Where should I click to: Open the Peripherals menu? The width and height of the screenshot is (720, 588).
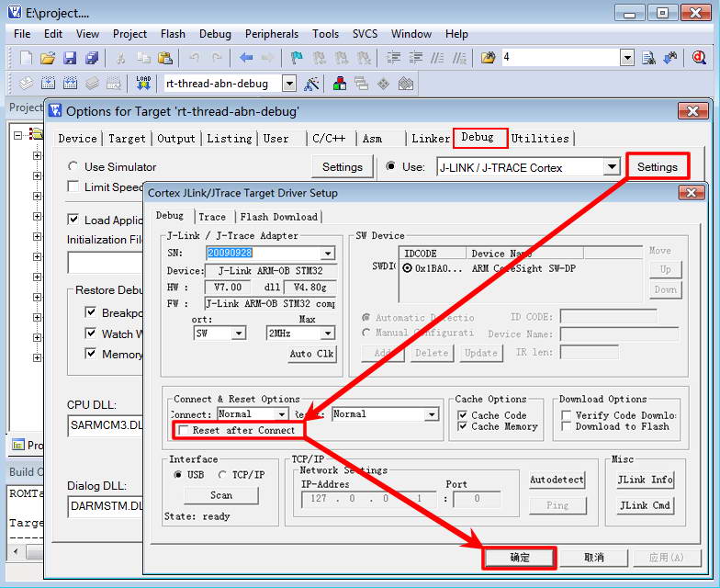point(272,34)
